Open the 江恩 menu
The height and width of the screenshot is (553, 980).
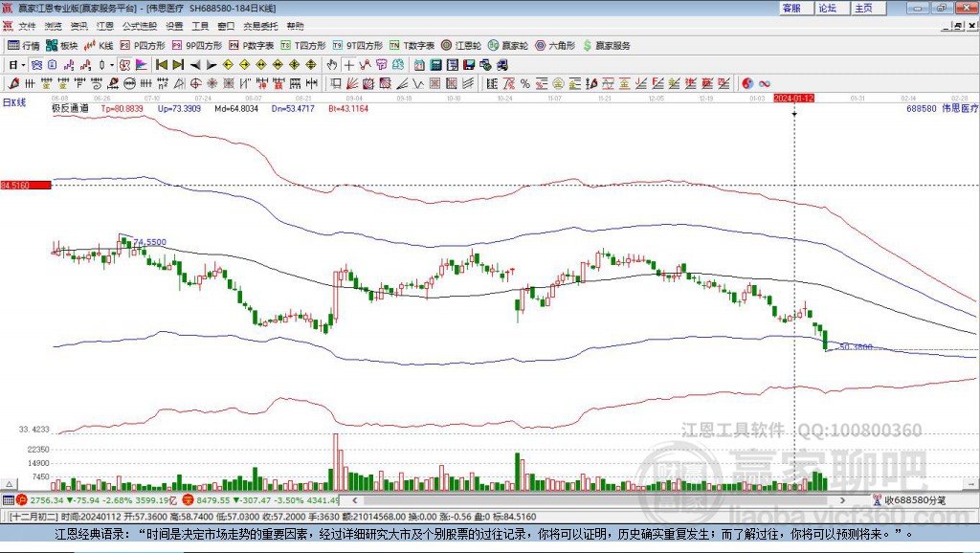(105, 26)
